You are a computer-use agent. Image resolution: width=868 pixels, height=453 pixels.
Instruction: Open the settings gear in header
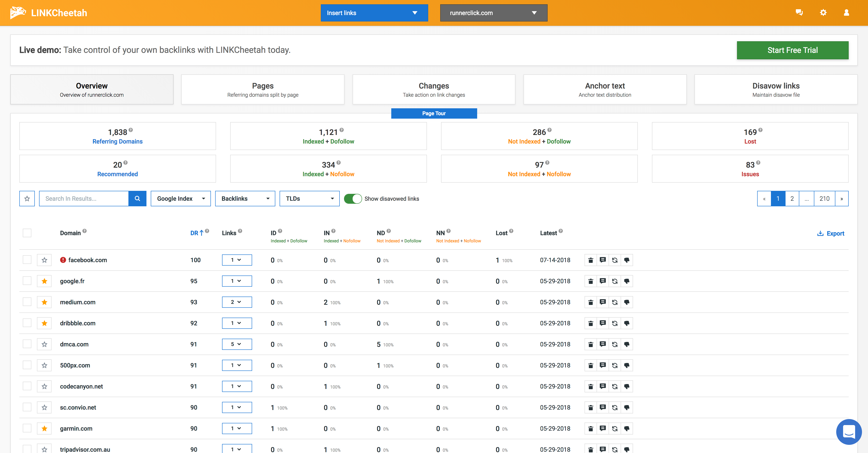(823, 13)
